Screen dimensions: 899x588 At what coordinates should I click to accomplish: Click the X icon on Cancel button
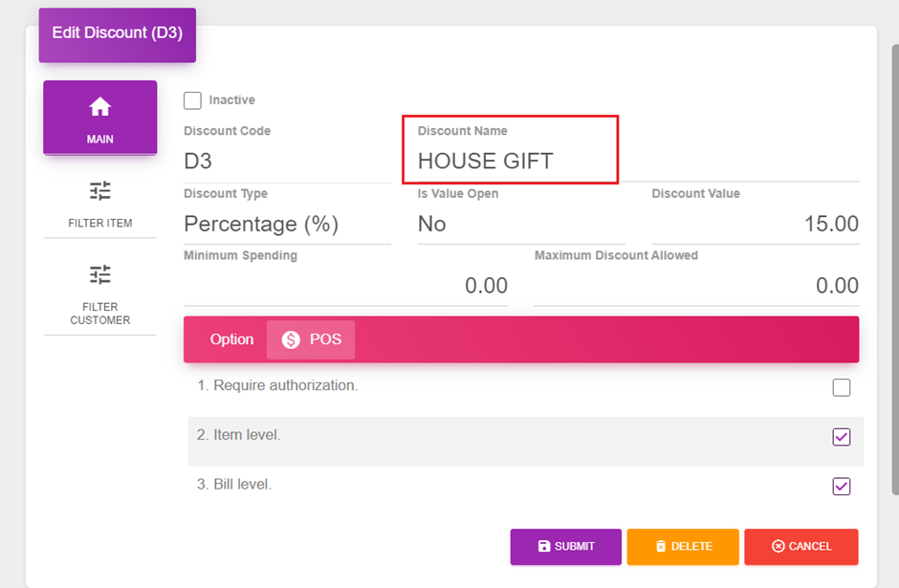coord(778,547)
